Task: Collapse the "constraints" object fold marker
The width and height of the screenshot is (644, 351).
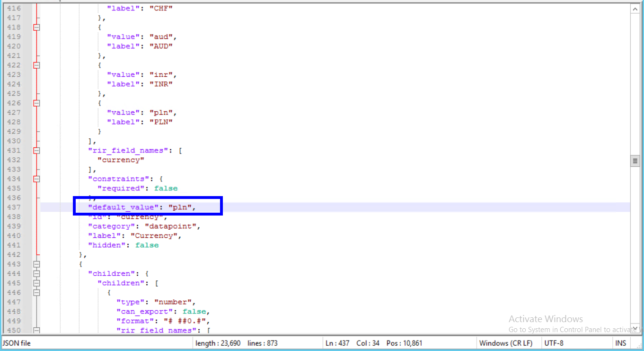Action: [36, 179]
